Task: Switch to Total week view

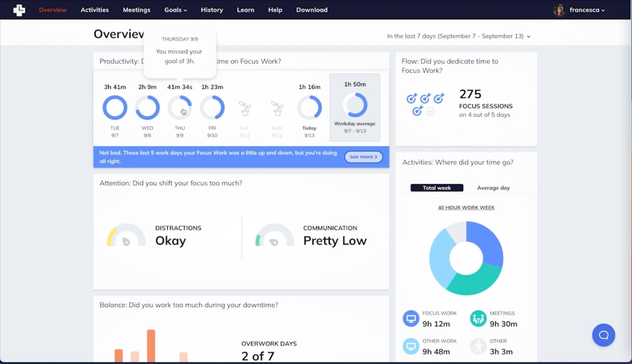Action: (x=437, y=188)
